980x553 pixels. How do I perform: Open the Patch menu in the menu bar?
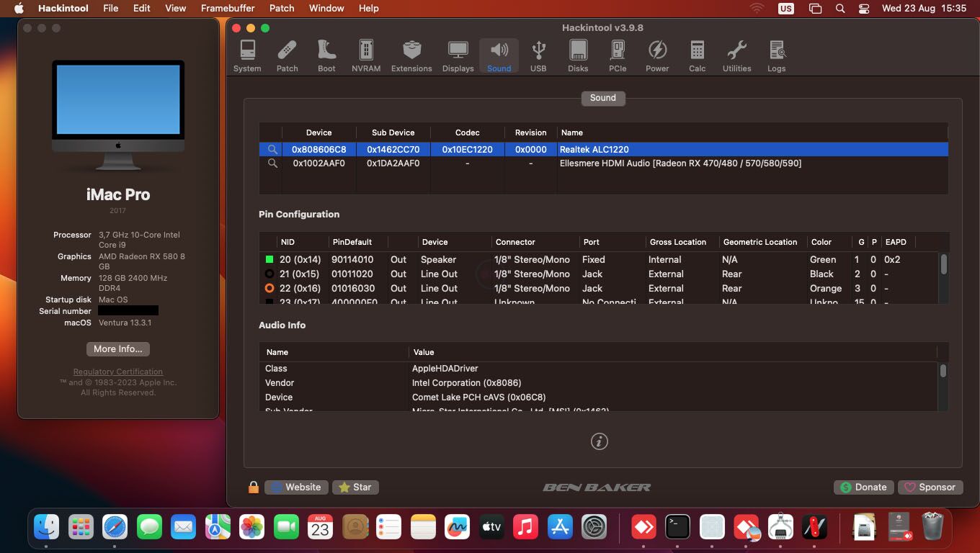point(282,9)
